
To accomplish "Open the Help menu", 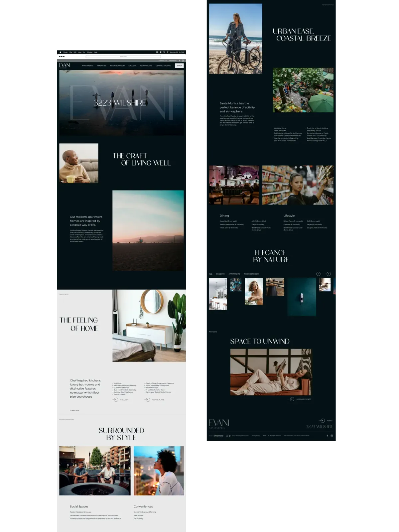I will tap(96, 52).
